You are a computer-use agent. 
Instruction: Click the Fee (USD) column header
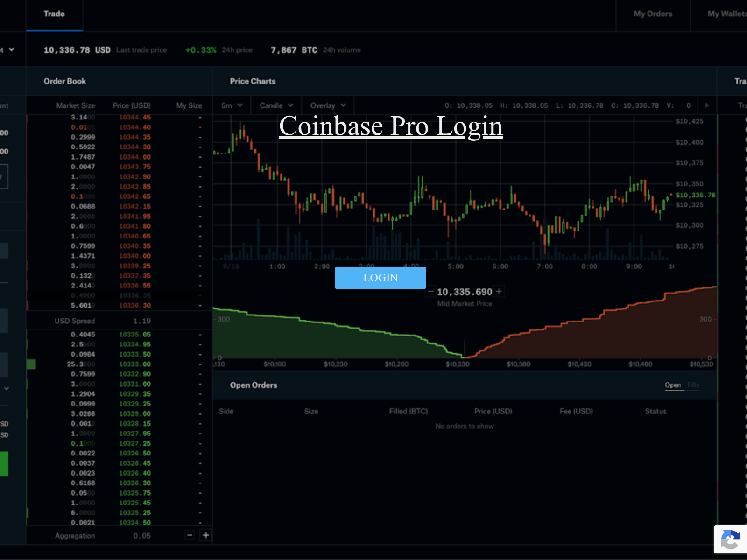(x=576, y=411)
